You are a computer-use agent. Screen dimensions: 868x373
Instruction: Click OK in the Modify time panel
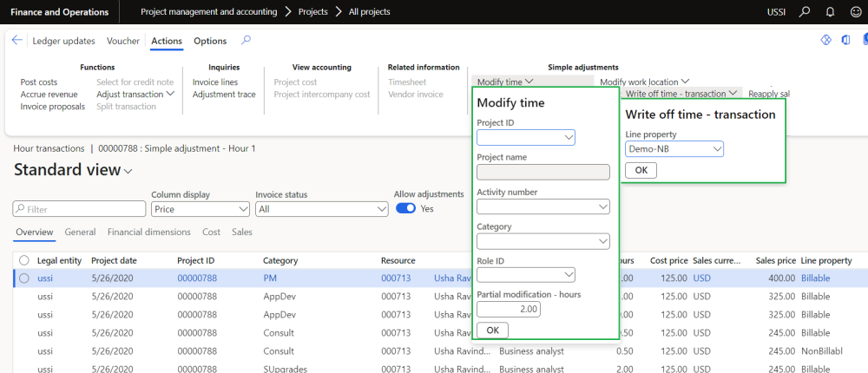(x=492, y=330)
